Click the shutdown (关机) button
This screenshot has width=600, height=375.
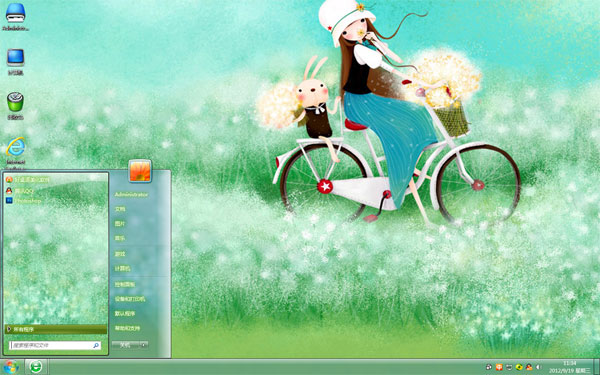coord(126,345)
